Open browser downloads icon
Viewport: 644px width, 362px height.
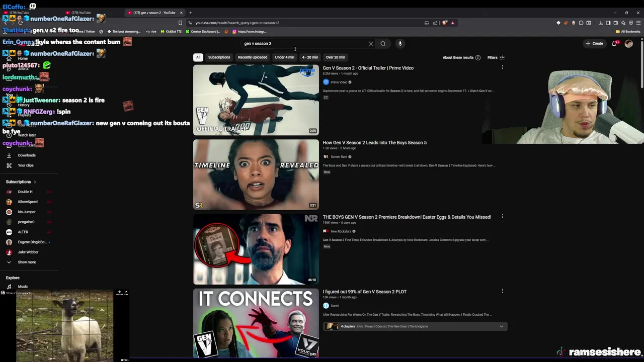[x=600, y=23]
